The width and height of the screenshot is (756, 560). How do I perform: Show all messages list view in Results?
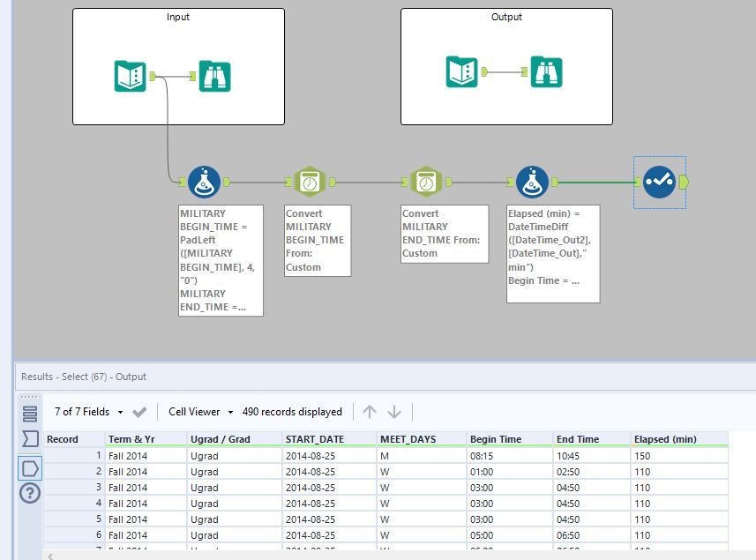[x=30, y=414]
